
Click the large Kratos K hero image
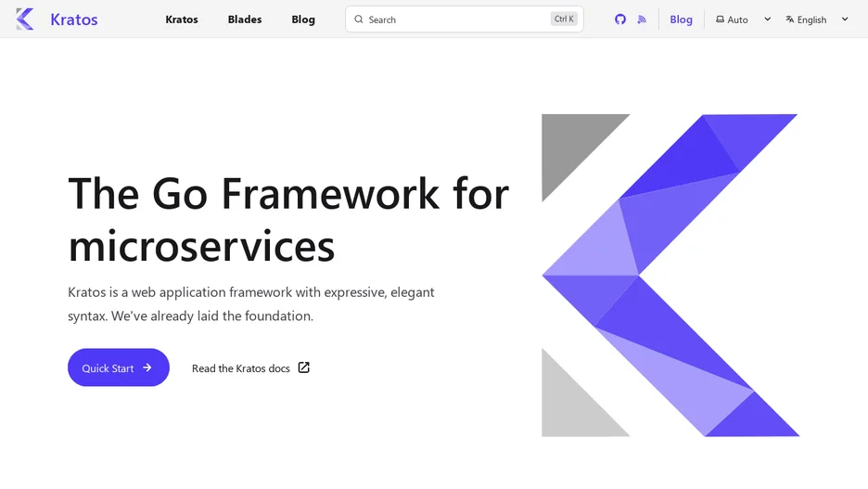coord(670,276)
